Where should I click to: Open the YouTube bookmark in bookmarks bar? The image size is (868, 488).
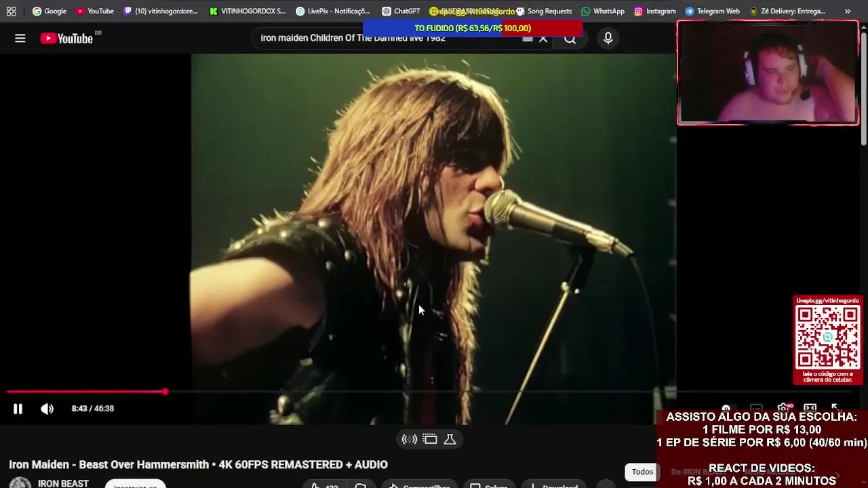(94, 11)
